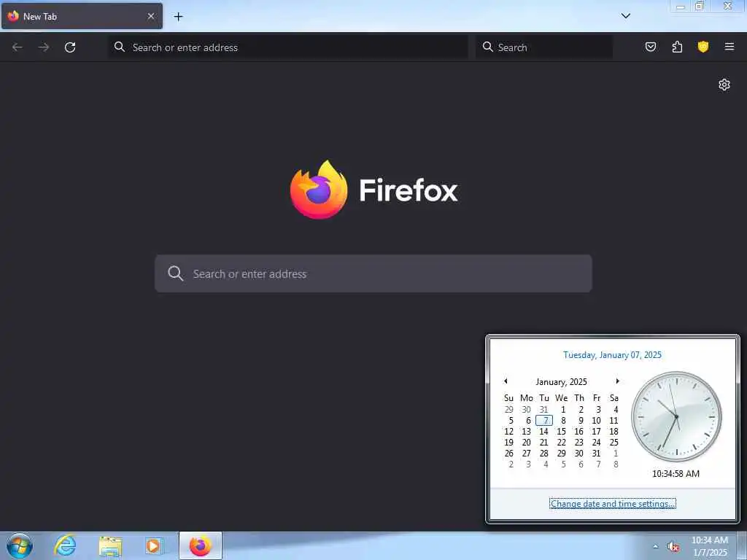Go to previous month in calendar

[x=506, y=381]
